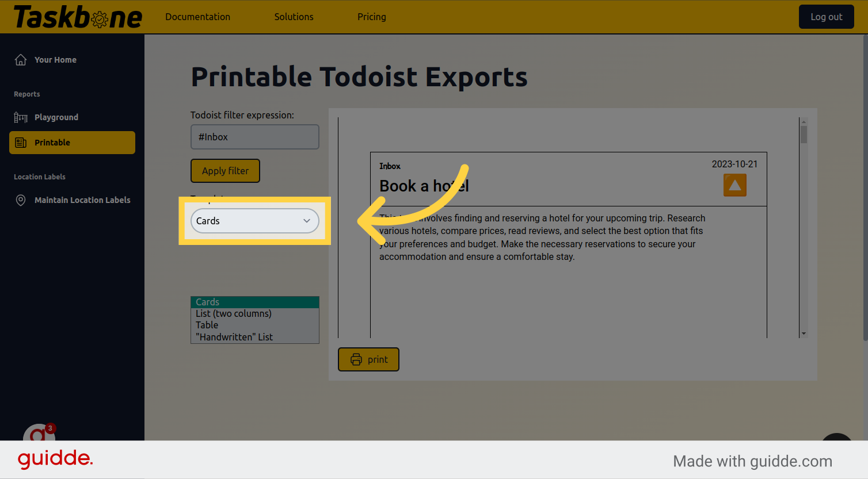Choose the Cards option in list
The width and height of the screenshot is (868, 479).
255,302
